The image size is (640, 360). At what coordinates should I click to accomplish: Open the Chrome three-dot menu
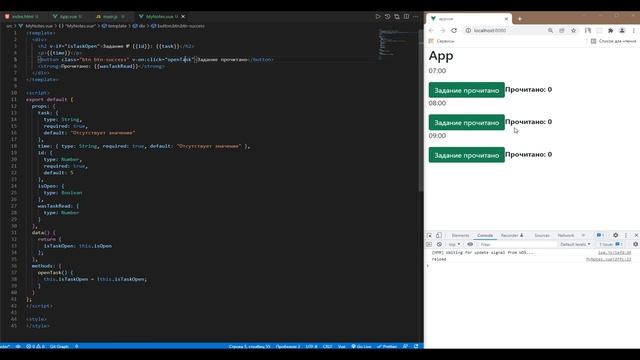(x=634, y=31)
